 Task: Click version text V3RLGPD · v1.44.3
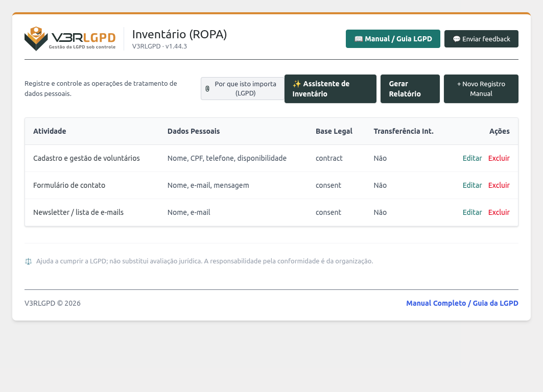[x=159, y=46]
